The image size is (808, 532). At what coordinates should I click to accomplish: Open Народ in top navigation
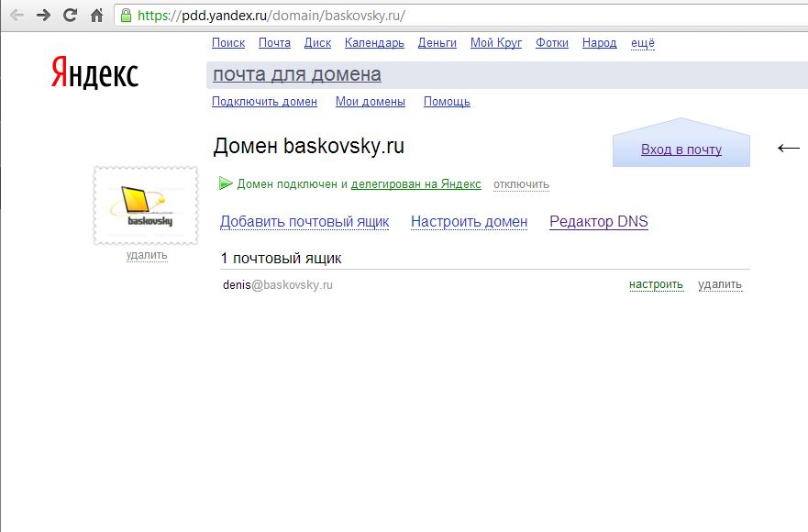pos(599,43)
